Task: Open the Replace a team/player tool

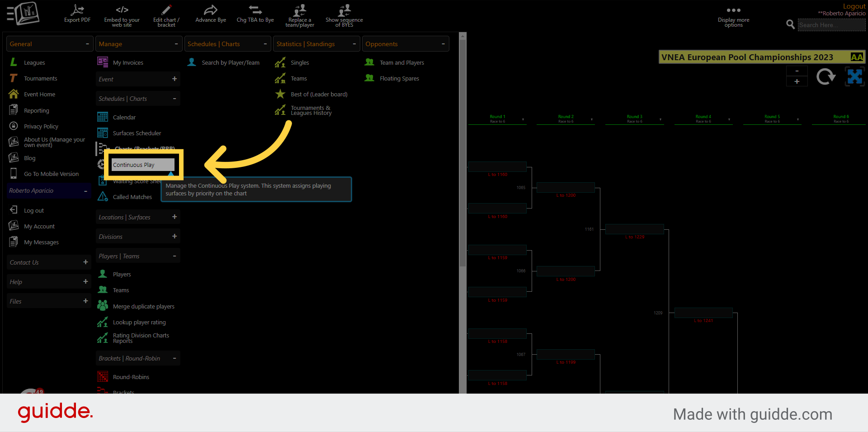Action: pos(299,14)
